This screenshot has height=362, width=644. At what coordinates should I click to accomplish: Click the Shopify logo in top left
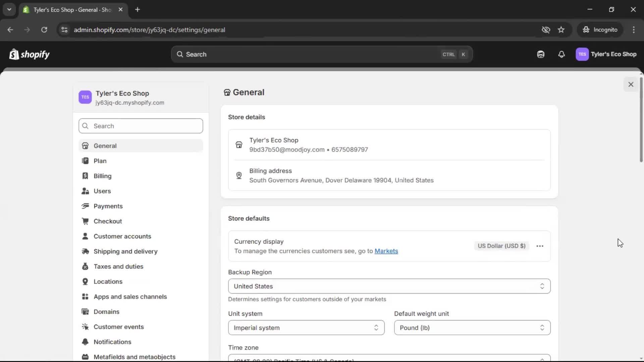[x=29, y=54]
